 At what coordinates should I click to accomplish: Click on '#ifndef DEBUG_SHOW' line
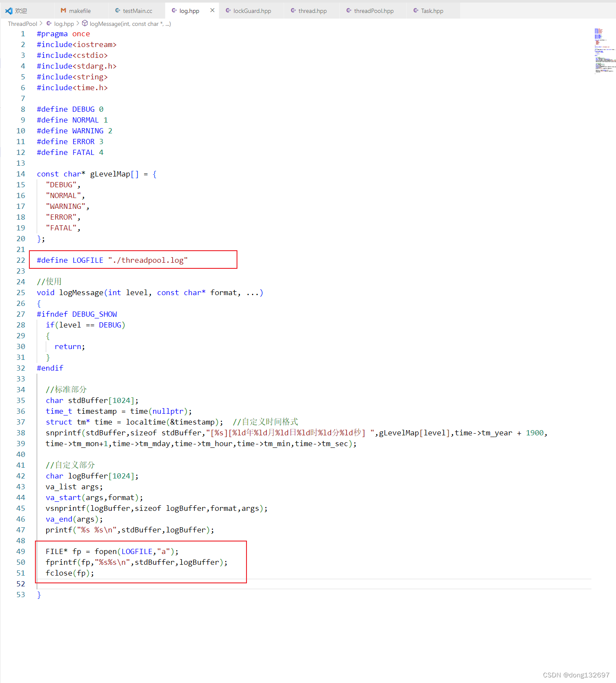[77, 314]
